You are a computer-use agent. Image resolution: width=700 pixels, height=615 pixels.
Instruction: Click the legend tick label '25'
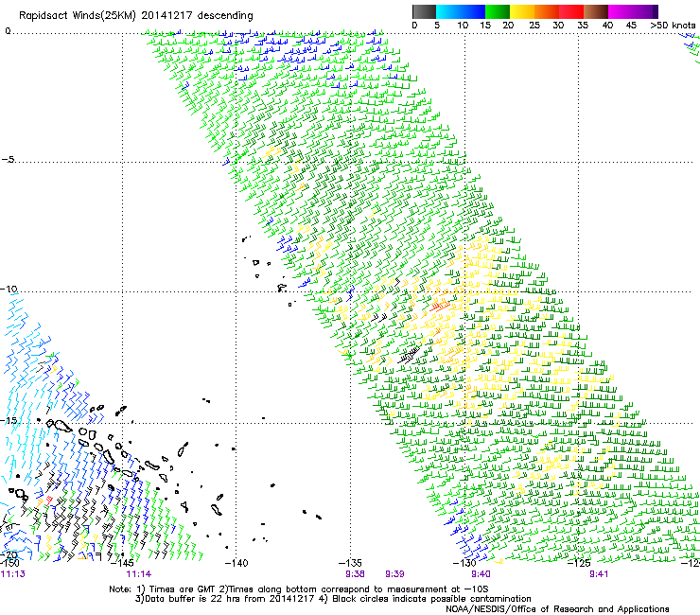(534, 25)
